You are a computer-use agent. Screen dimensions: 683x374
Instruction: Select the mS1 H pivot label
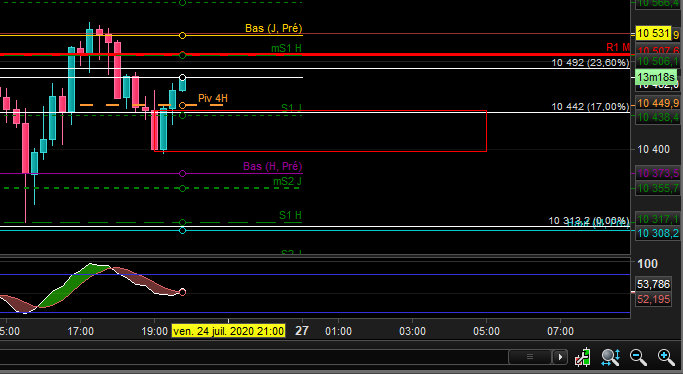pyautogui.click(x=286, y=48)
